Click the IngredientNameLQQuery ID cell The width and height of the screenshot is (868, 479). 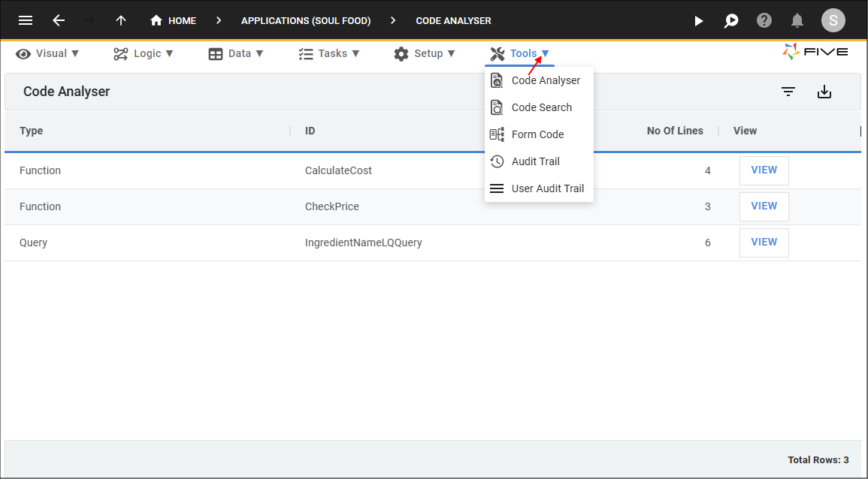(x=363, y=243)
